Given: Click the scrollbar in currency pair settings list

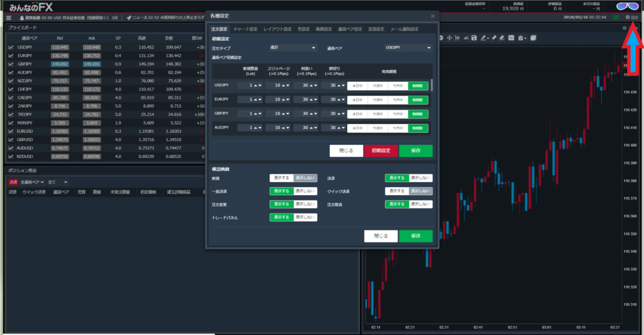Looking at the screenshot, I should pyautogui.click(x=431, y=86).
